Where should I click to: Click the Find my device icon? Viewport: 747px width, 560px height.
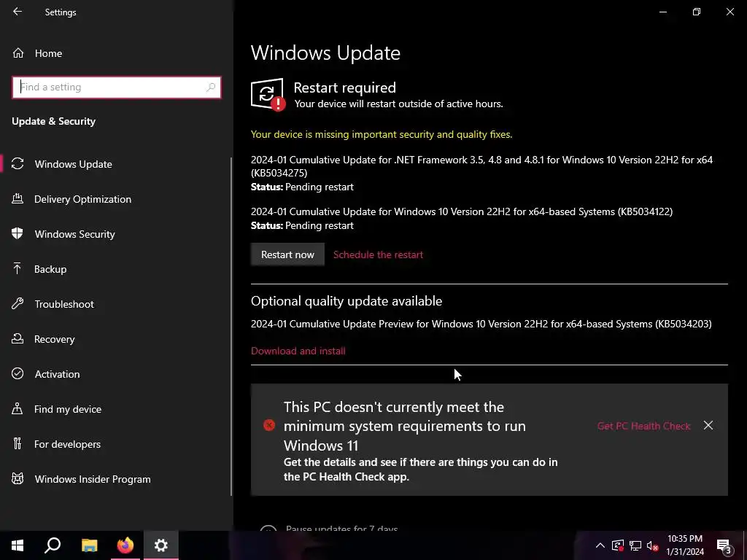(18, 408)
